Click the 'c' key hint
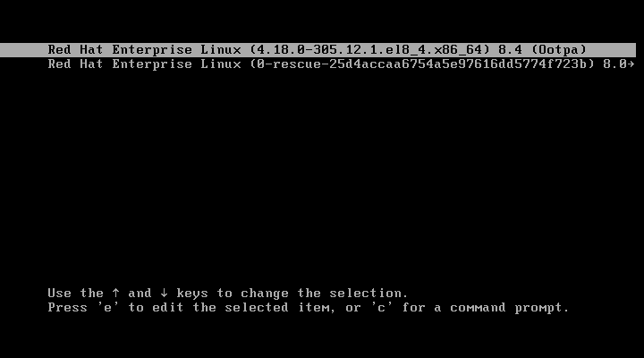 point(382,308)
